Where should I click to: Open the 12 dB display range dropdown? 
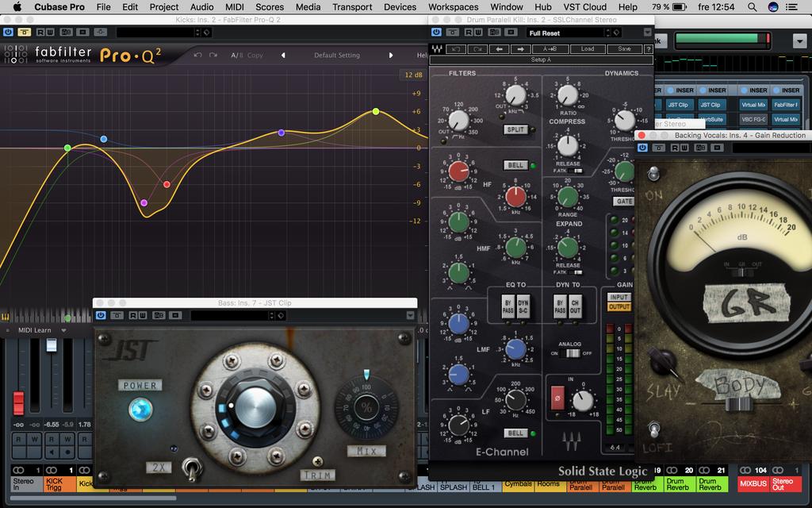pyautogui.click(x=413, y=75)
